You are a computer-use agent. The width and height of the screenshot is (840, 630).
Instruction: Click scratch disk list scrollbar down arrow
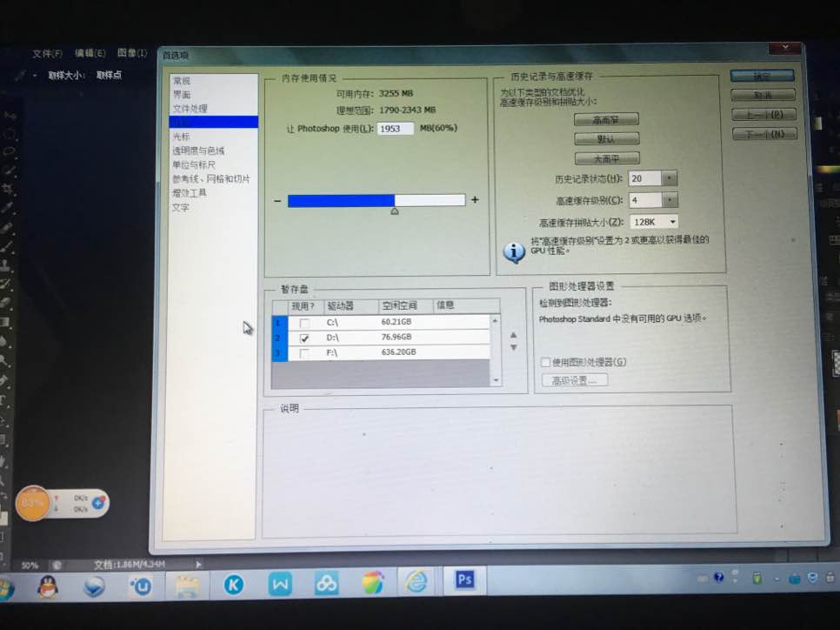point(496,380)
